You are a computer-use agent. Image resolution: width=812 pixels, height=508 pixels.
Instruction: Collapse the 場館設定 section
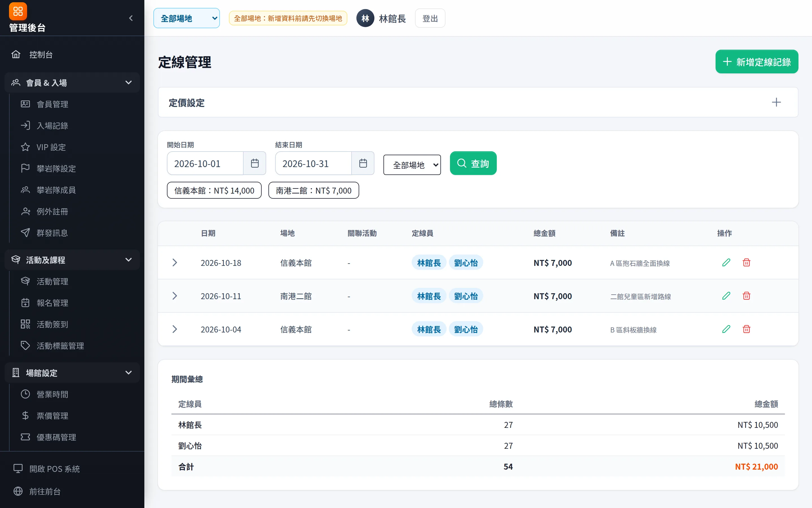pos(72,373)
